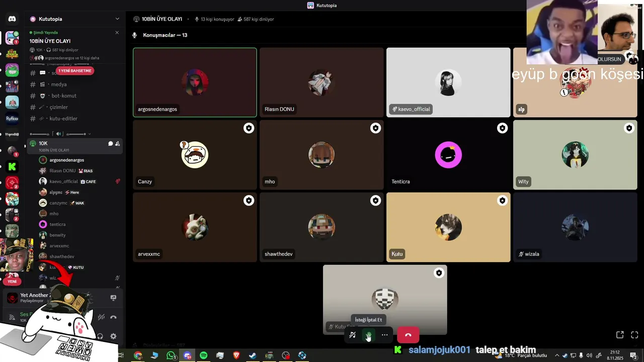Disconnect from voice in user panel
The image size is (644, 362).
pyautogui.click(x=114, y=317)
